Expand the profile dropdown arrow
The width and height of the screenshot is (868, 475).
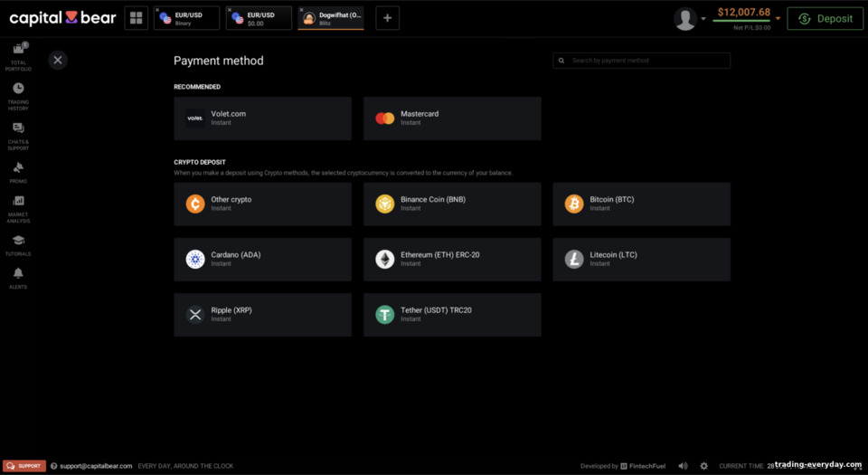click(703, 19)
